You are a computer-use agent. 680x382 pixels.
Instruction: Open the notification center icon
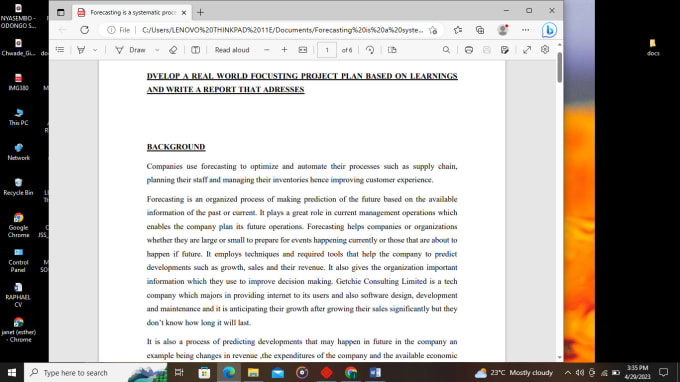coord(664,372)
